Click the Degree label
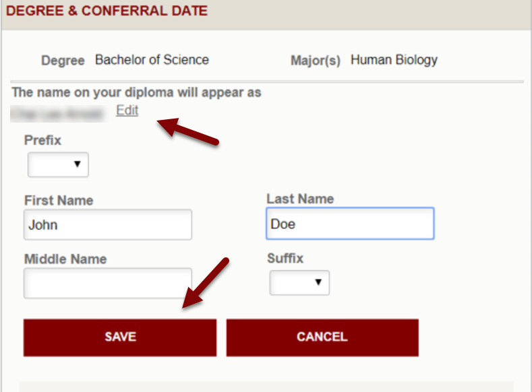This screenshot has width=532, height=392. tap(63, 60)
